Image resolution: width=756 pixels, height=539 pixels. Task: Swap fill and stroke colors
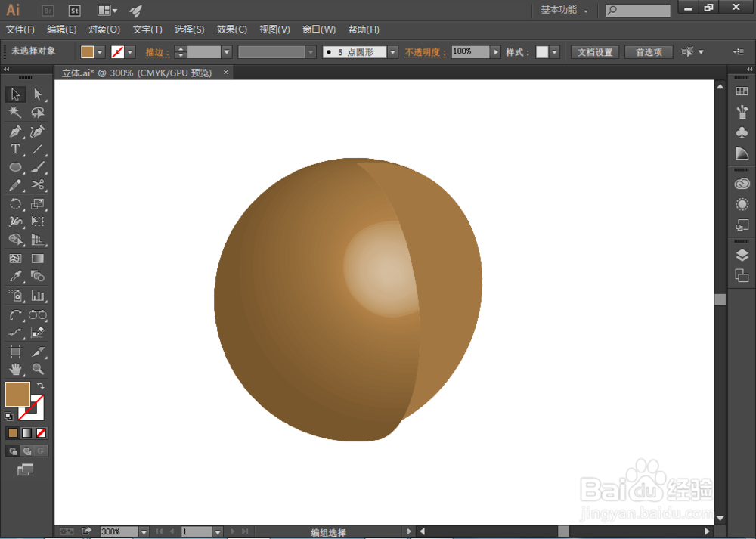point(41,386)
